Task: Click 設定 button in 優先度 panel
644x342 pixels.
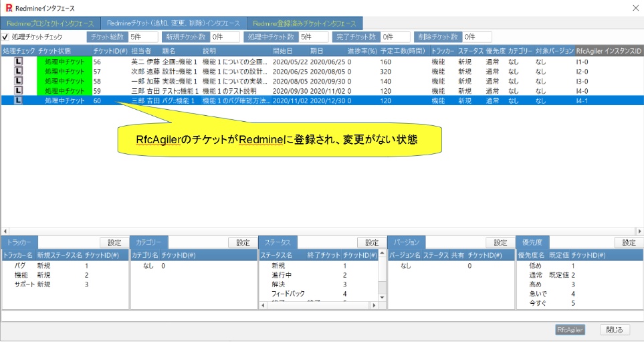Action: (629, 242)
